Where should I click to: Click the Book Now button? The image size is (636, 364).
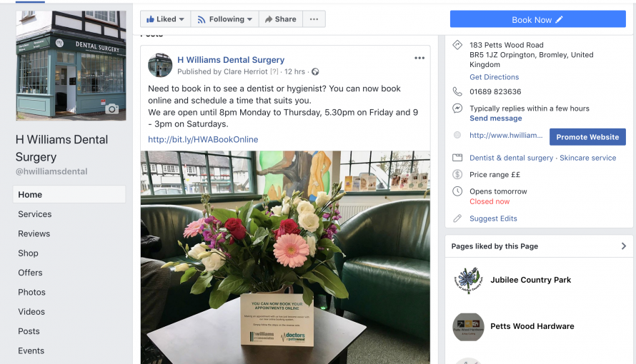pos(538,19)
